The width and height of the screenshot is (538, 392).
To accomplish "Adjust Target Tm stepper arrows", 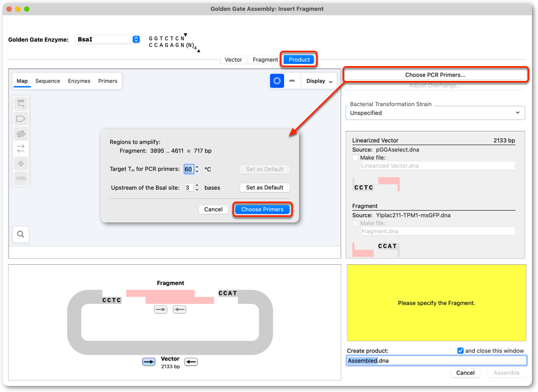I will tap(197, 169).
